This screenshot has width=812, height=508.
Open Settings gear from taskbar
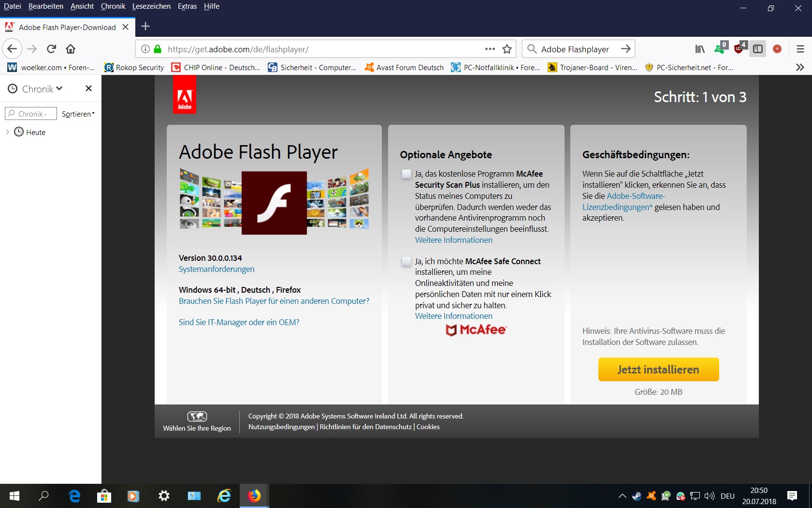[x=164, y=496]
